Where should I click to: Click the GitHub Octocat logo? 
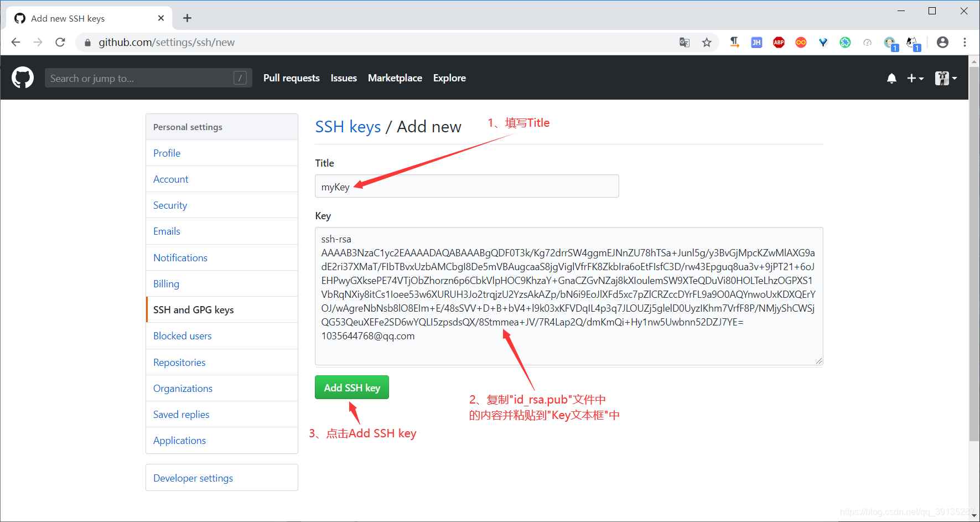[23, 78]
